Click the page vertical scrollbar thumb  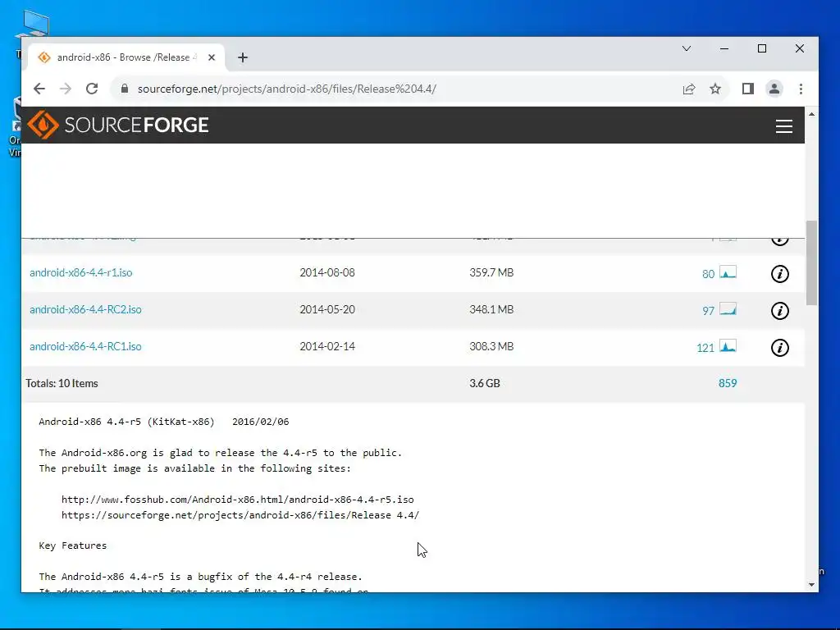tap(811, 262)
